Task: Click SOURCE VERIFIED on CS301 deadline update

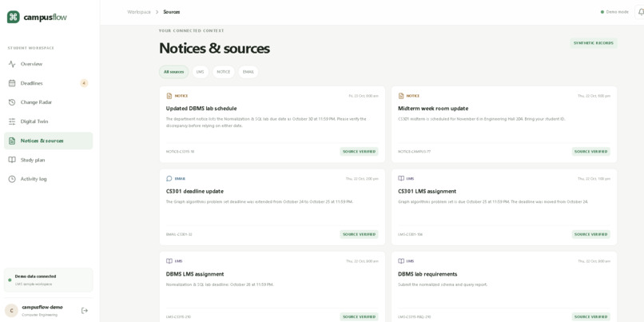Action: click(x=360, y=234)
